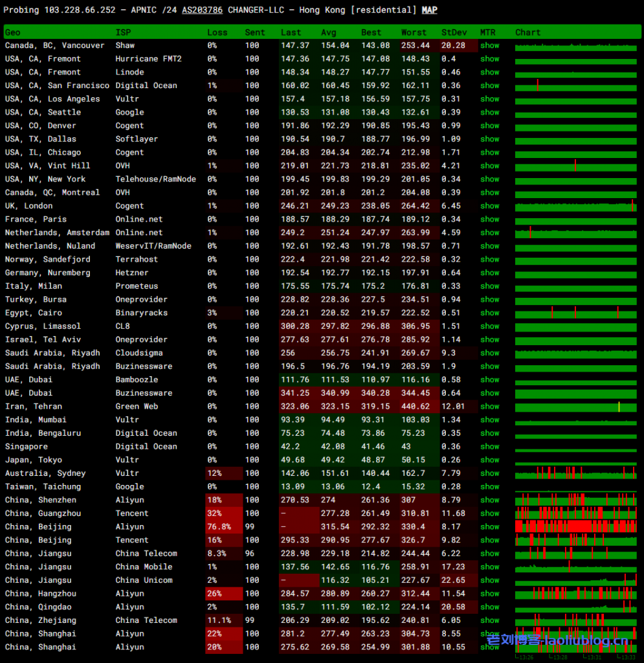Show MTR for Australia, Sydney Vultr
The image size is (644, 663).
pos(489,473)
